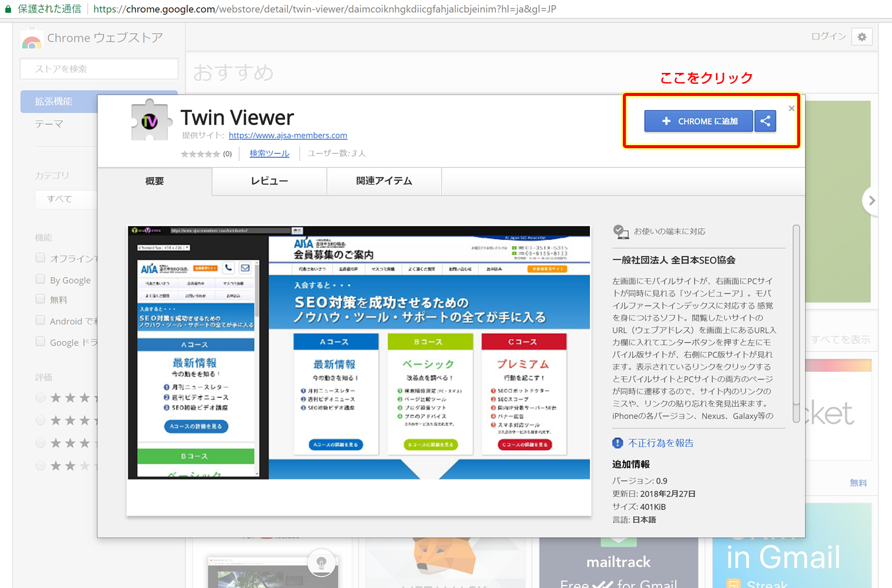Click the Chrome Web Store logo

[32, 40]
